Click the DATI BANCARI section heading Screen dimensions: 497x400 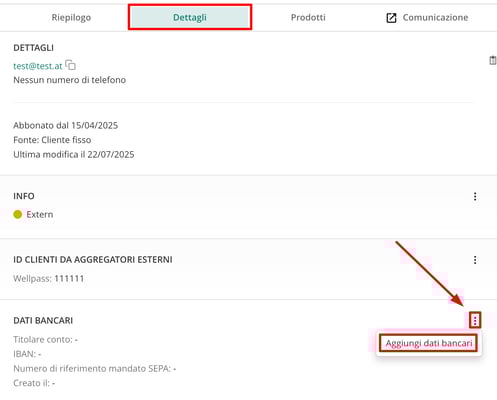[x=43, y=320]
